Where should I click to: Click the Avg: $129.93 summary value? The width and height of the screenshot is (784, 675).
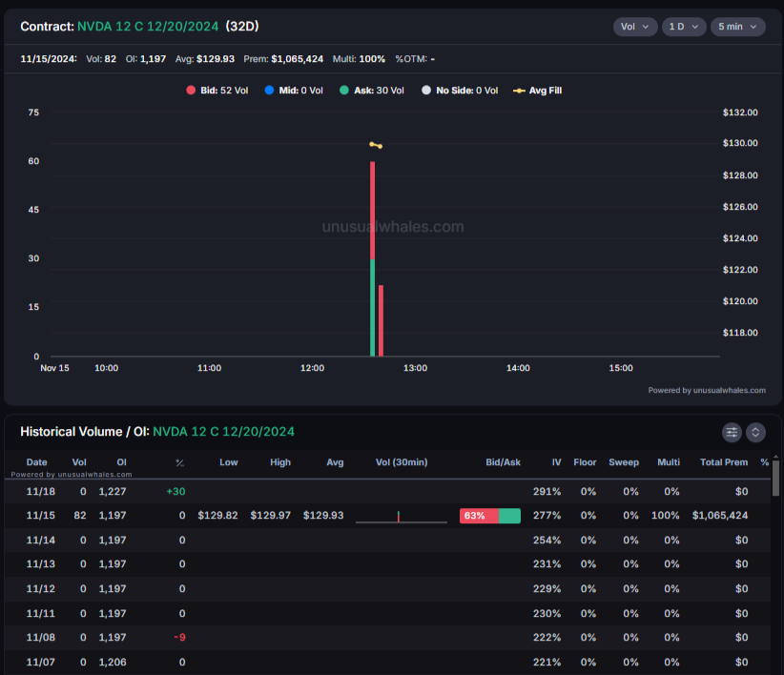[x=204, y=59]
